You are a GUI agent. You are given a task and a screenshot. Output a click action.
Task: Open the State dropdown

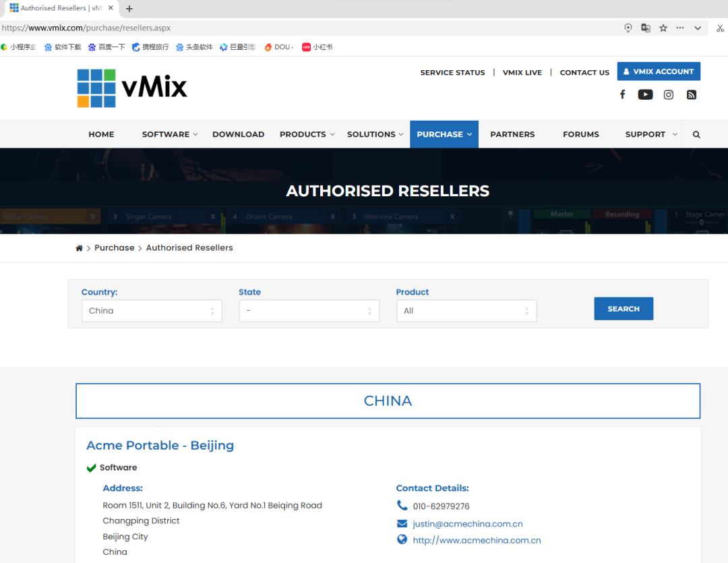[x=309, y=311]
